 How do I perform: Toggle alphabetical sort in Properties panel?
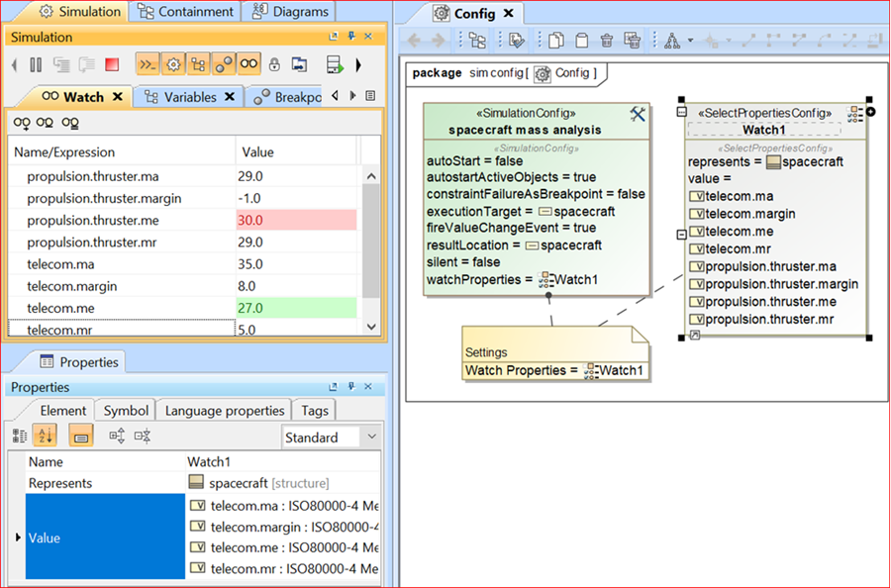pos(45,437)
